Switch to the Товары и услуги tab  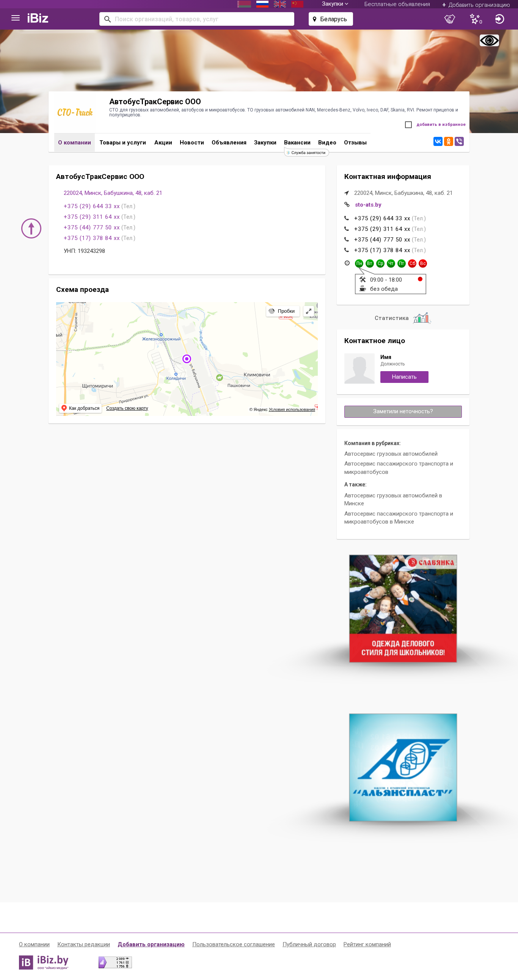(x=122, y=143)
